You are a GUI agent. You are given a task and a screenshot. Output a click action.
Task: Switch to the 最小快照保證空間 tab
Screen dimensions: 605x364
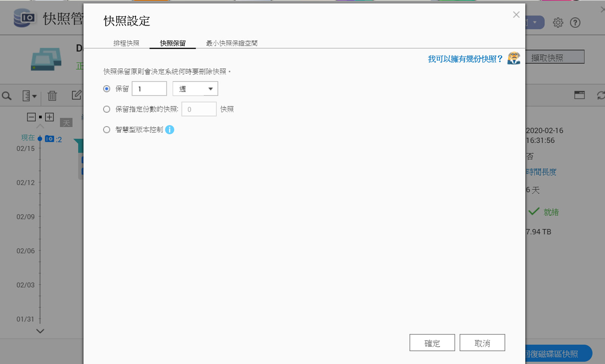pyautogui.click(x=232, y=43)
